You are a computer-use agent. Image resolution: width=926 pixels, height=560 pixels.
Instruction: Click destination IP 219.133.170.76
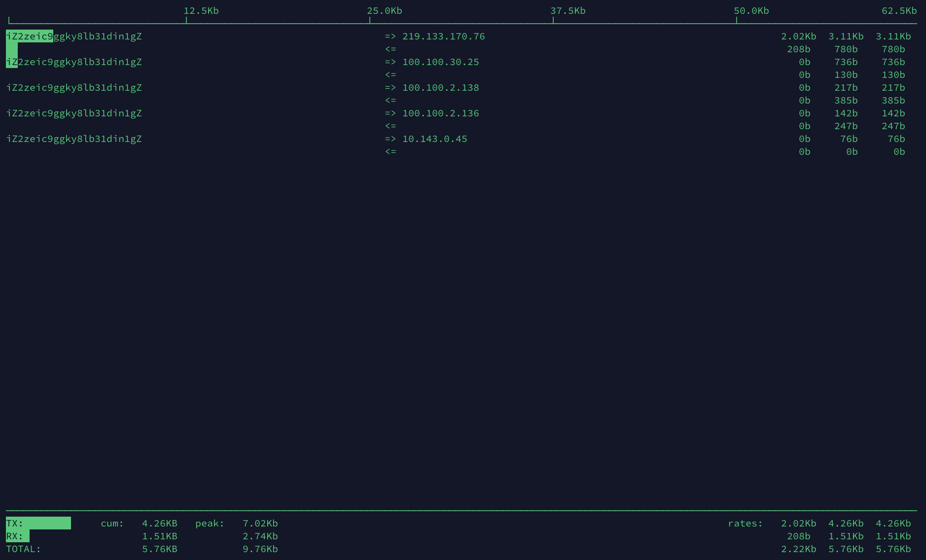click(x=444, y=36)
